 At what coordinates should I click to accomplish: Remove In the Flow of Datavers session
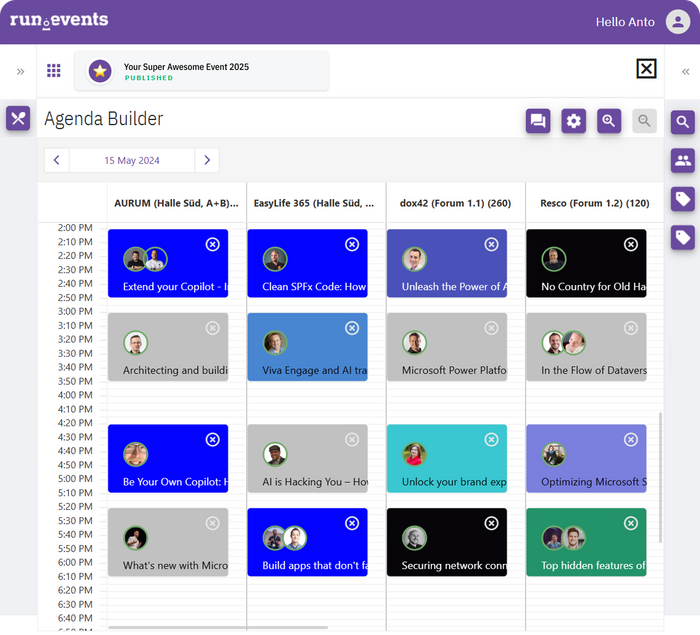(631, 328)
